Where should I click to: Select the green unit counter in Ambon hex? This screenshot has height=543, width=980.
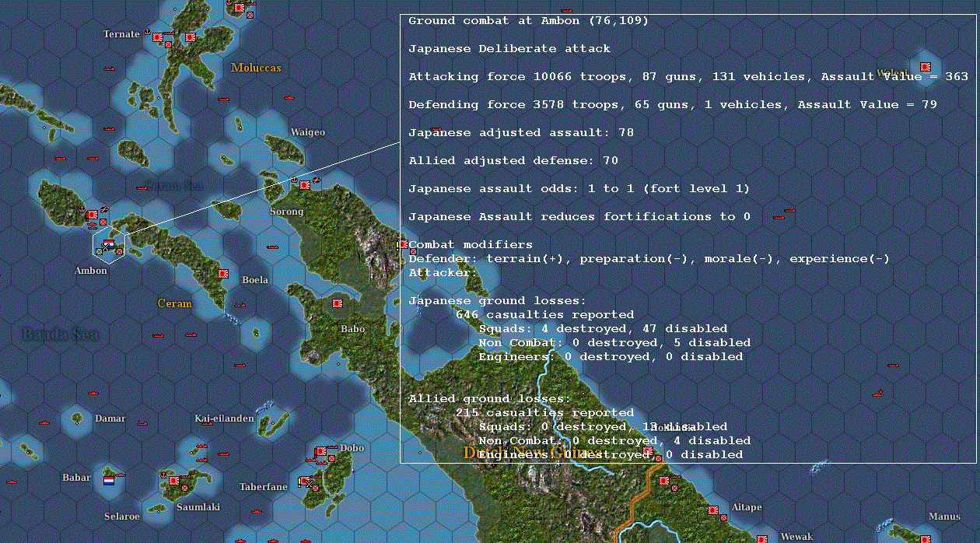pyautogui.click(x=99, y=250)
